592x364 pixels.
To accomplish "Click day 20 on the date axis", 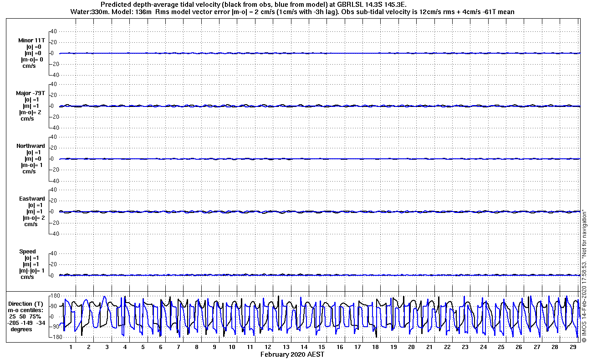I will tap(411, 347).
